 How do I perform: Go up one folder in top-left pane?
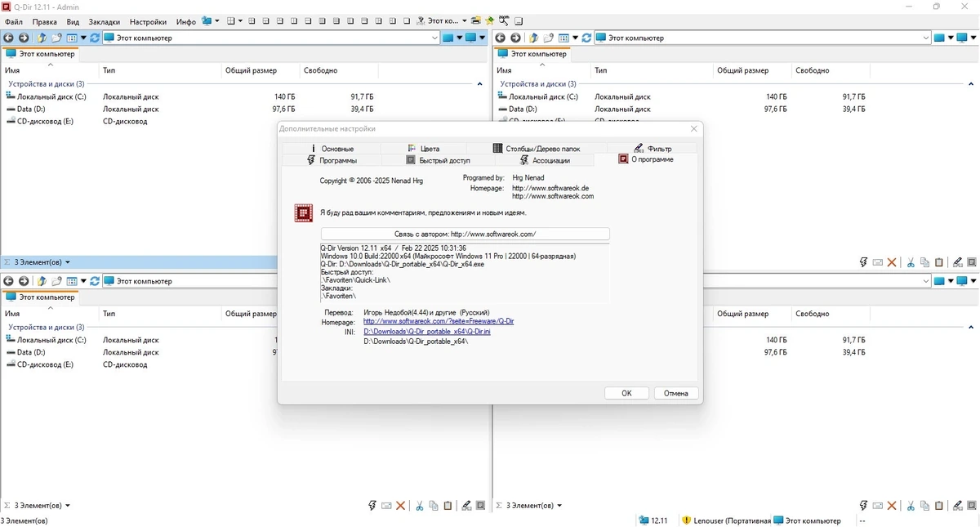tap(41, 38)
